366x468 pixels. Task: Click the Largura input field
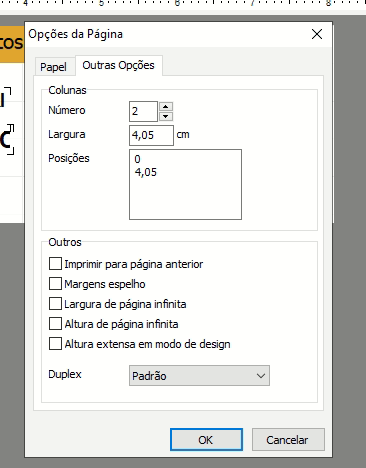pos(151,135)
